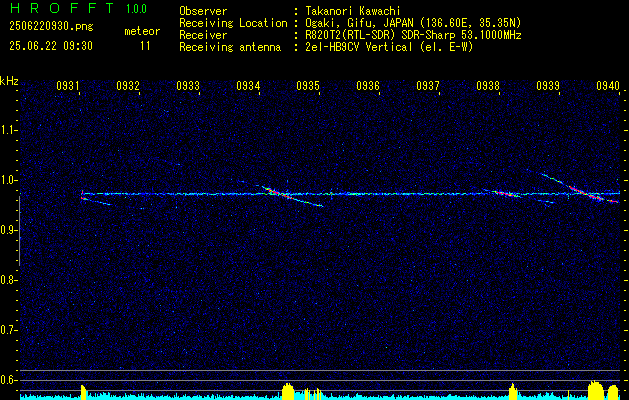Click R820T2(RTL-SDR) SDR-Sharp receiver text
This screenshot has width=629, height=400.
413,35
